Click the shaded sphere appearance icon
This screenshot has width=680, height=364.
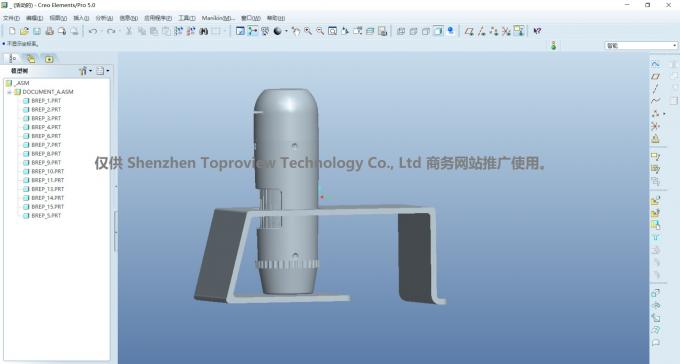click(278, 31)
